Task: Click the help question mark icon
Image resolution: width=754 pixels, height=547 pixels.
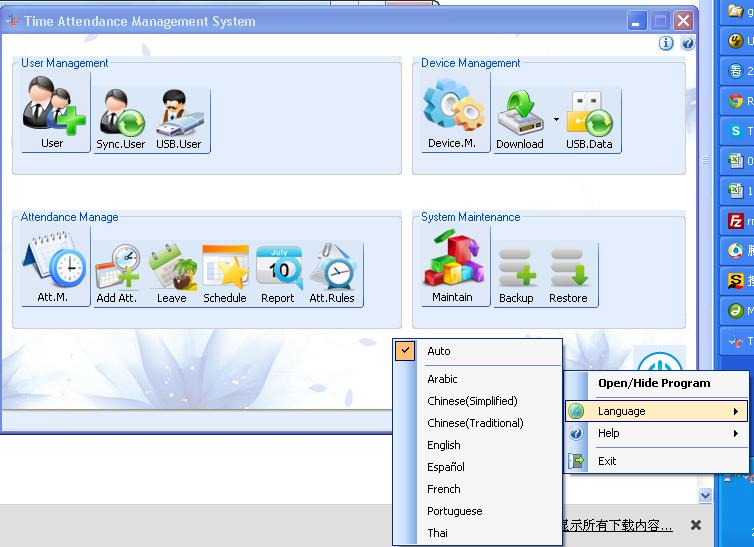Action: 688,43
